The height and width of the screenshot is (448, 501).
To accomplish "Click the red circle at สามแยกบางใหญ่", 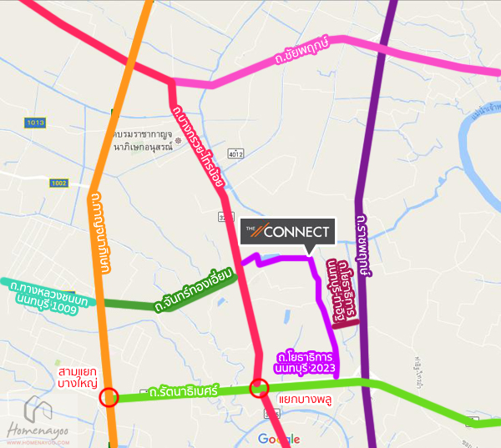I will [109, 397].
